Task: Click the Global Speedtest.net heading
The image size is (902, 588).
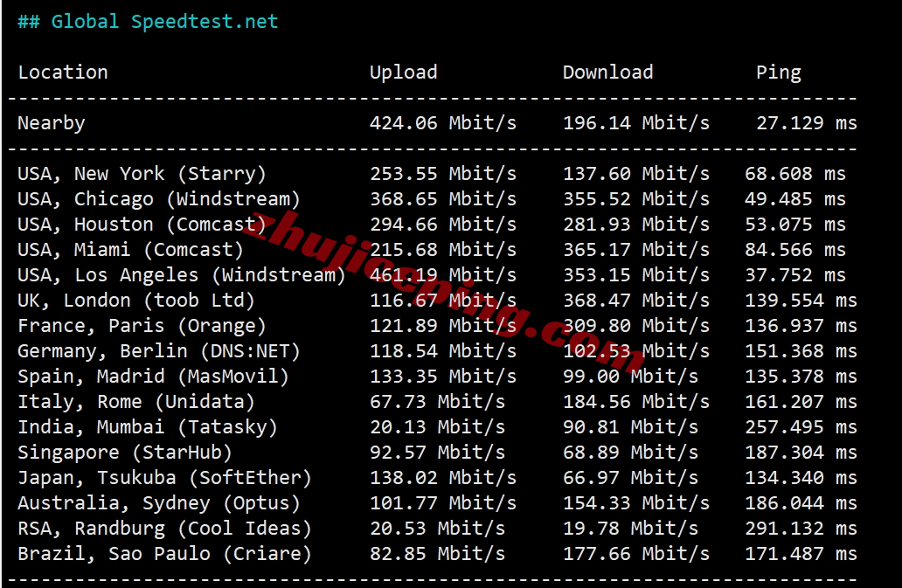Action: coord(148,22)
